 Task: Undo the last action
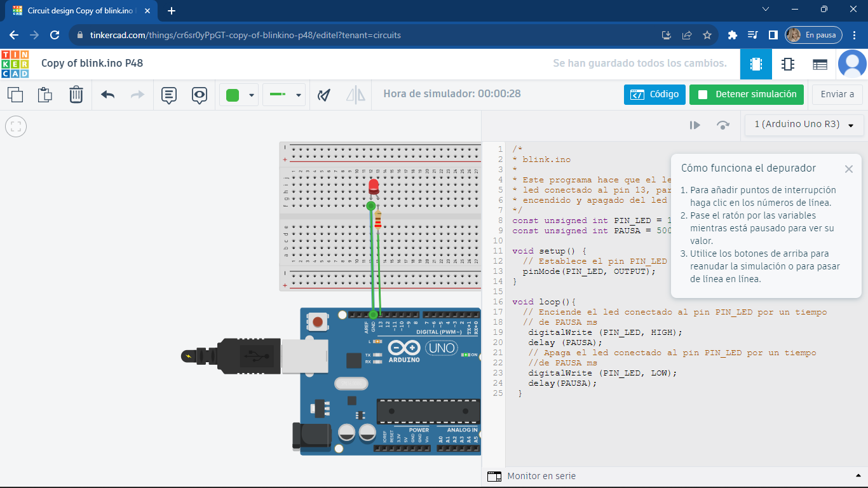pyautogui.click(x=108, y=95)
